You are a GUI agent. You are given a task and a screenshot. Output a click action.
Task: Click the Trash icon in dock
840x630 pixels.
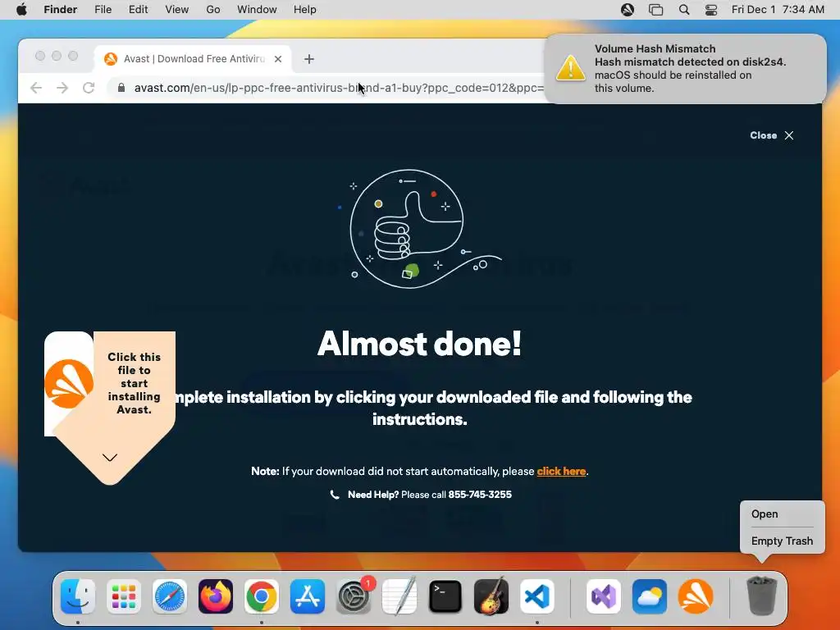coord(761,596)
